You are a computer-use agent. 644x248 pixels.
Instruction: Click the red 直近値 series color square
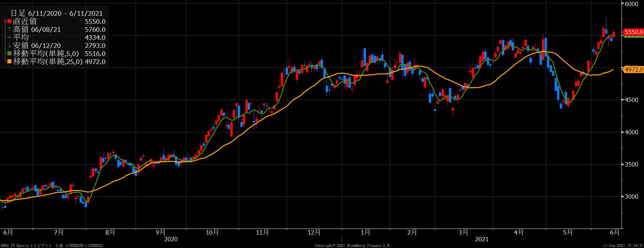pyautogui.click(x=9, y=21)
